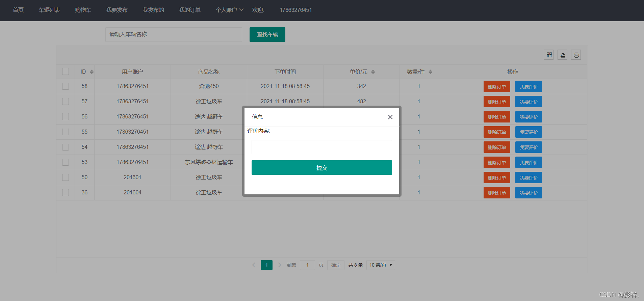644x301 pixels.
Task: Sort by 数量/件 column arrows
Action: pos(430,72)
